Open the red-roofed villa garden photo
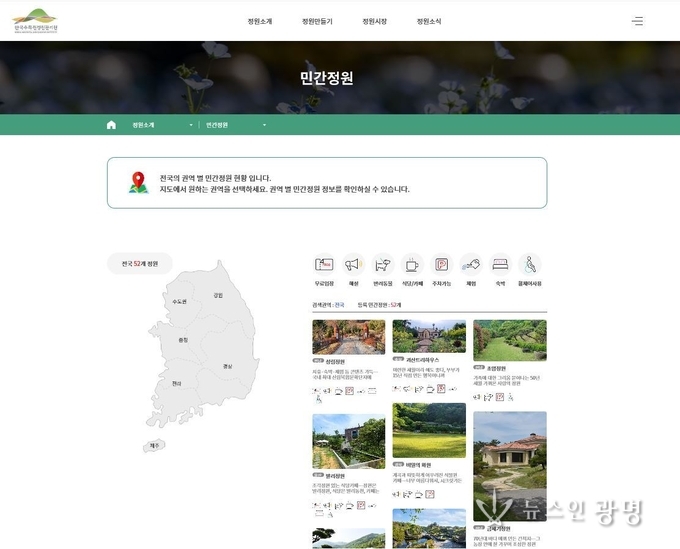This screenshot has width=680, height=549. (510, 467)
